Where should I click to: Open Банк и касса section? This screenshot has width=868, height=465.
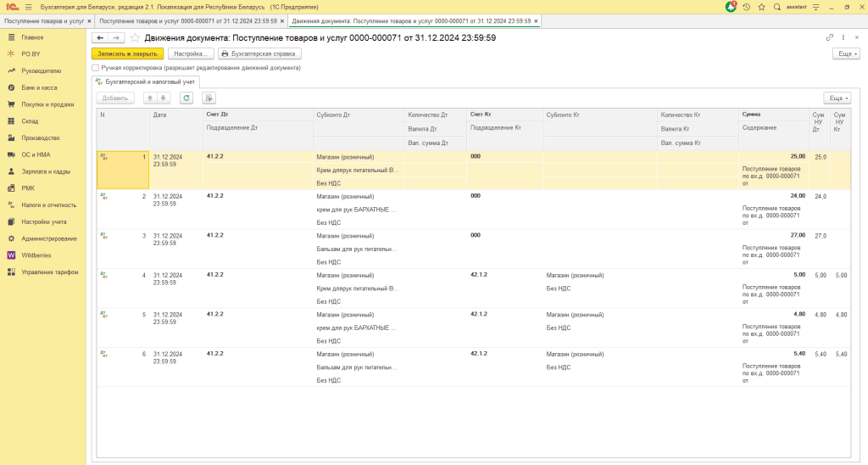(x=39, y=87)
